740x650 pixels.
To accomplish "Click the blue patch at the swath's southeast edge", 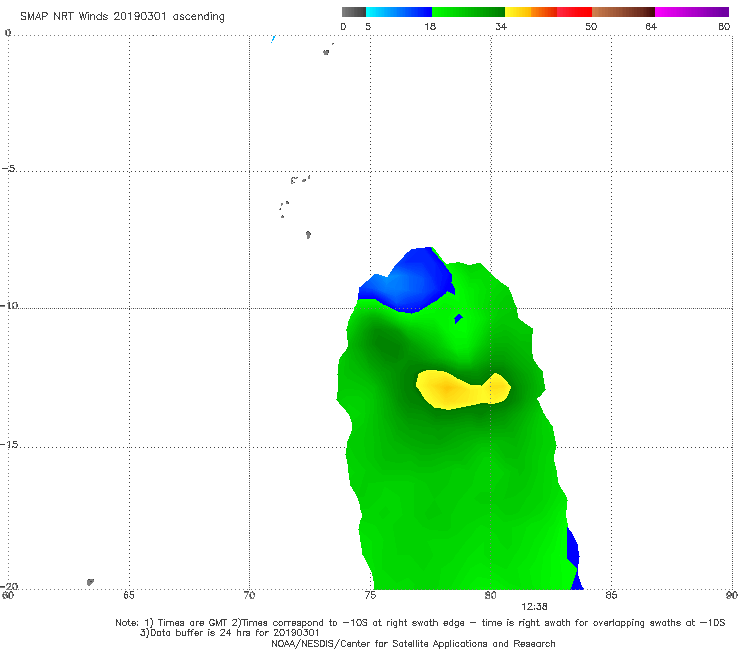I will [x=574, y=558].
